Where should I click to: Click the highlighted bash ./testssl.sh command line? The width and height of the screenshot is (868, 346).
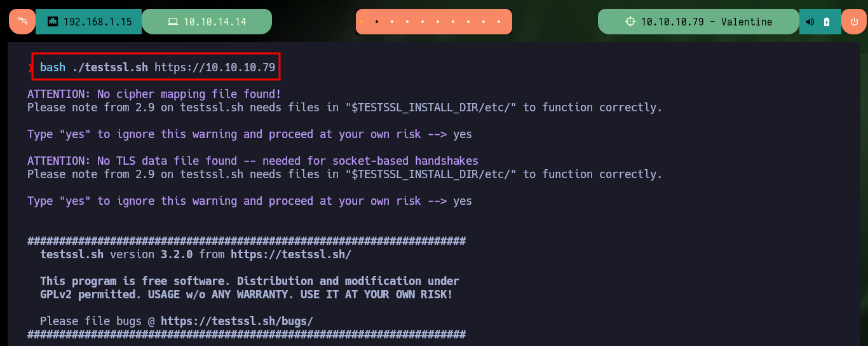156,67
